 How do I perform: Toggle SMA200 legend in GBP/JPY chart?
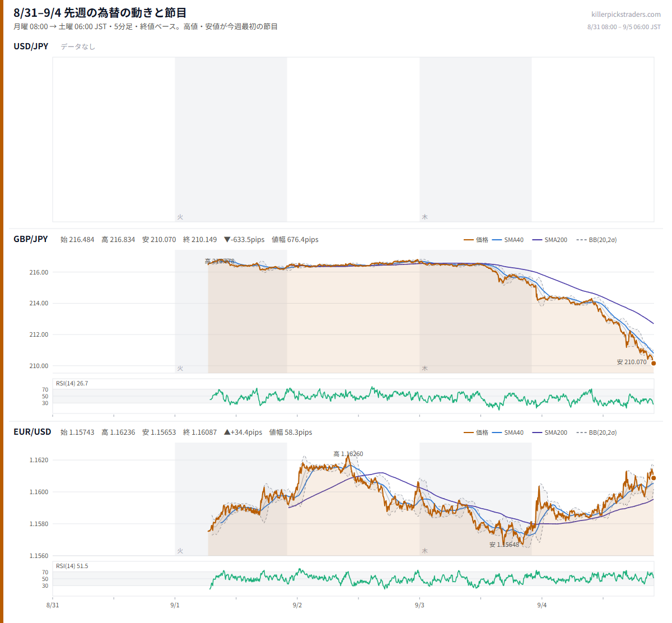coord(550,240)
